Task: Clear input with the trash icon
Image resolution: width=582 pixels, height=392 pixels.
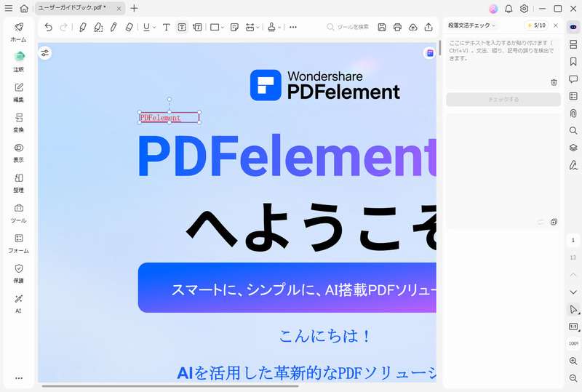Action: click(554, 82)
